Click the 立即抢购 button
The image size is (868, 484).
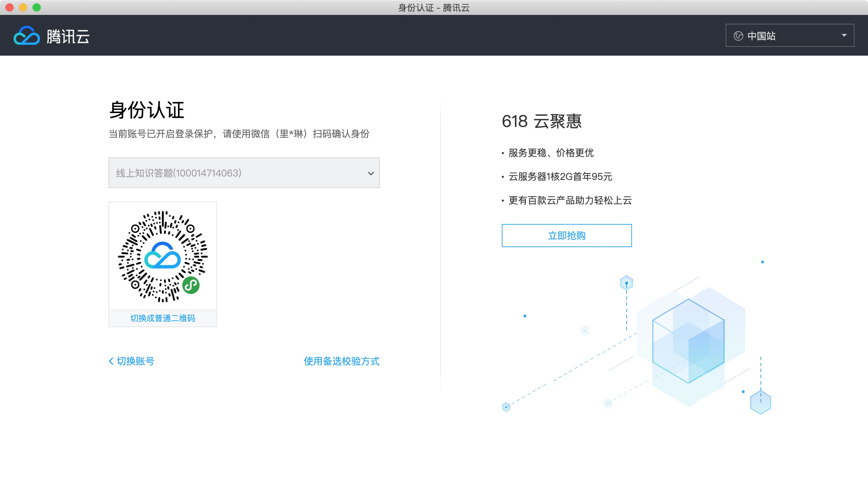(566, 236)
